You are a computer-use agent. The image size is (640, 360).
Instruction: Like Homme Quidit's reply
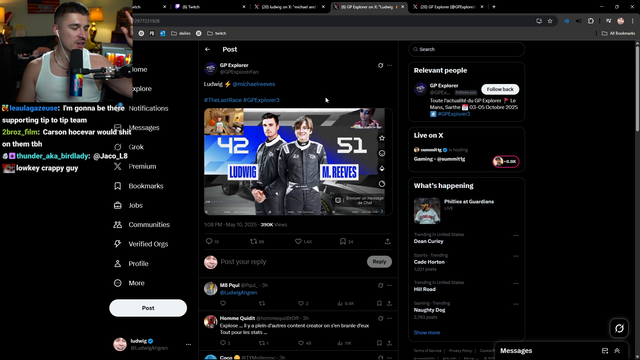[301, 343]
